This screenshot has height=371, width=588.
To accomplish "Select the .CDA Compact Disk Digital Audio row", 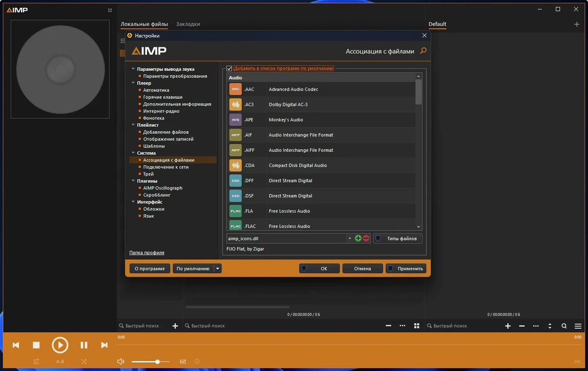I will pyautogui.click(x=321, y=165).
